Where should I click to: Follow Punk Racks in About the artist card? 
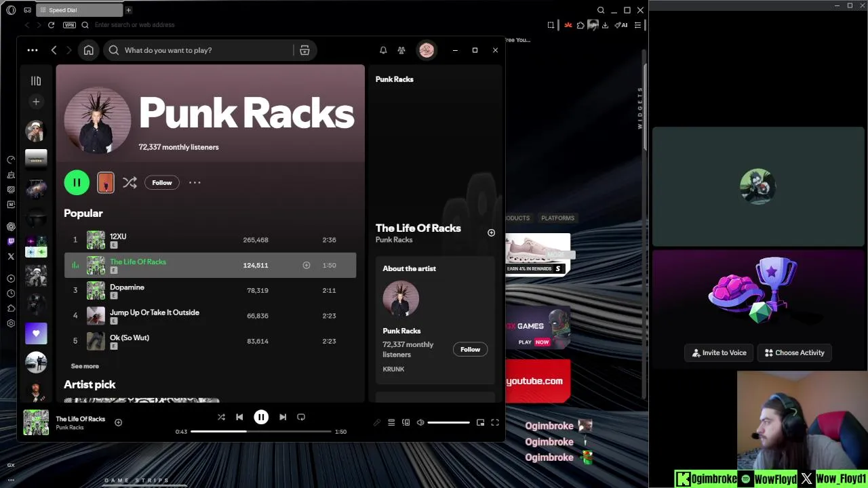click(470, 349)
